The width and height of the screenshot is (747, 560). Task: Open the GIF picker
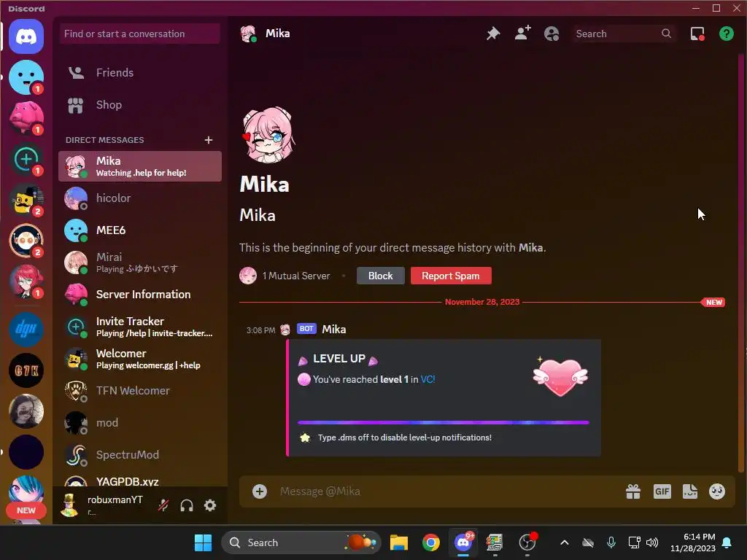[662, 491]
